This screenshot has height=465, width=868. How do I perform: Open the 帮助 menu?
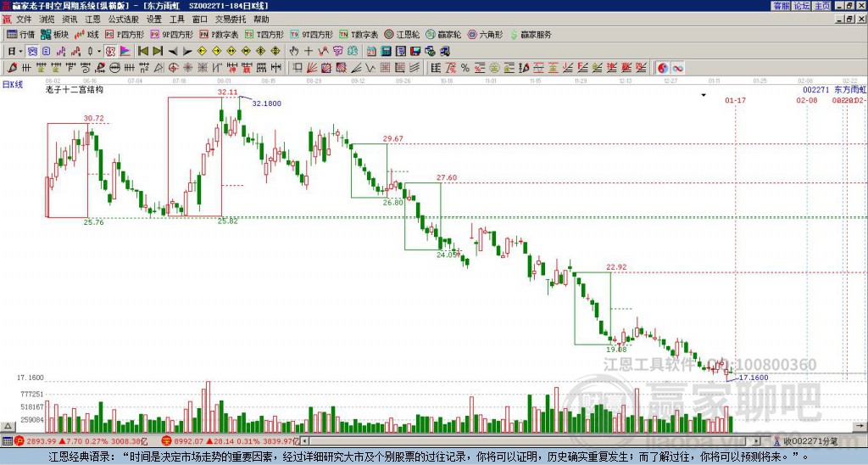pyautogui.click(x=261, y=20)
